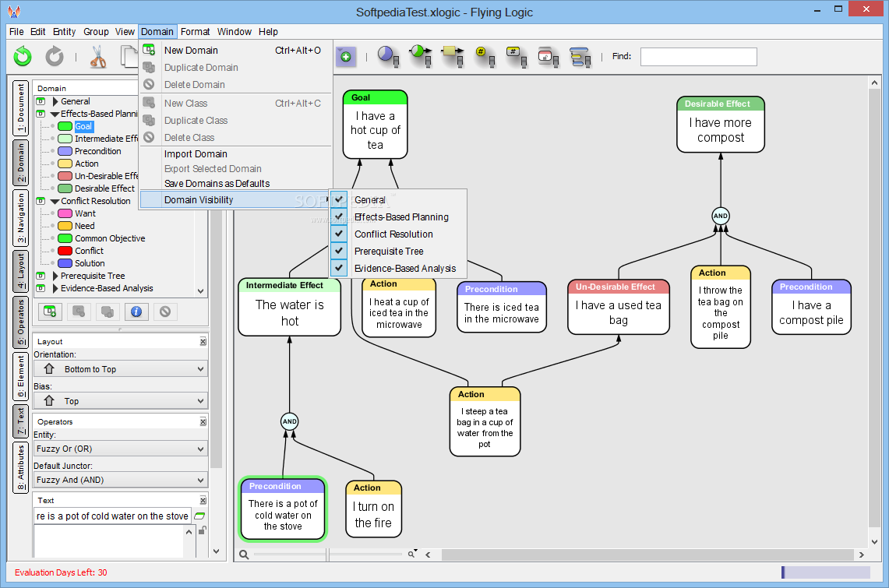This screenshot has width=889, height=588.
Task: Click Save Domains as Defaults
Action: pyautogui.click(x=235, y=184)
